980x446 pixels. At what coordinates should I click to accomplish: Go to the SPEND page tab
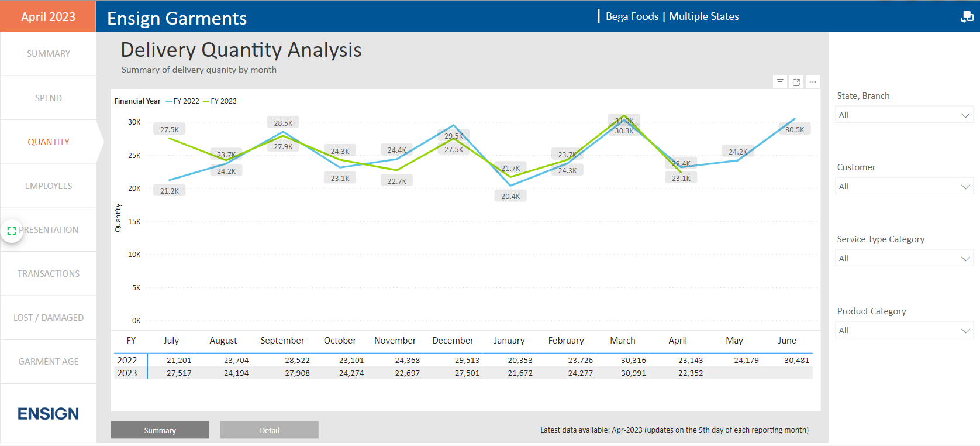[x=49, y=98]
